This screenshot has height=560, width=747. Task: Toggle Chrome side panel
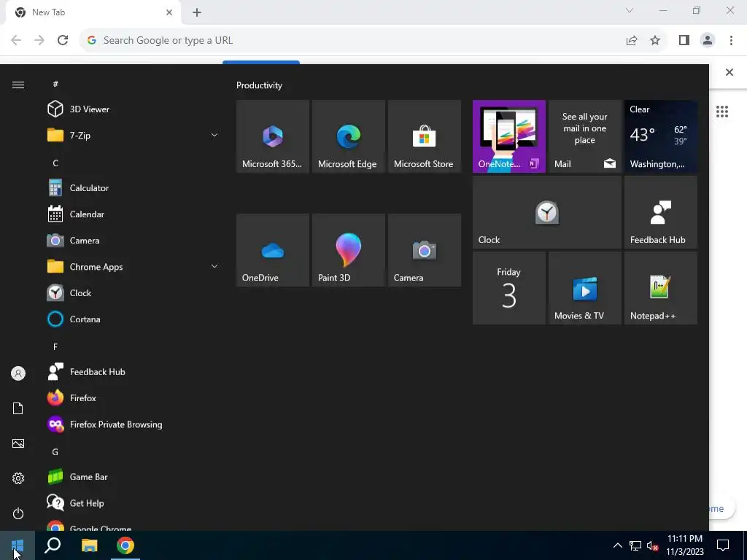coord(684,41)
